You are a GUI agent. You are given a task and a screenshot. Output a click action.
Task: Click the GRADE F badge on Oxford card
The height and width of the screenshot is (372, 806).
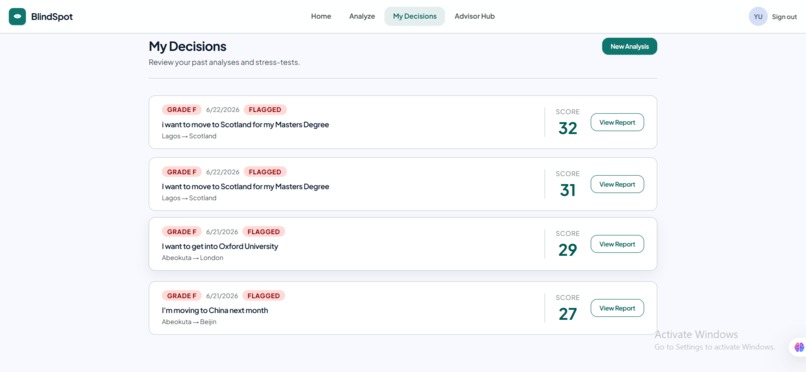pyautogui.click(x=181, y=232)
